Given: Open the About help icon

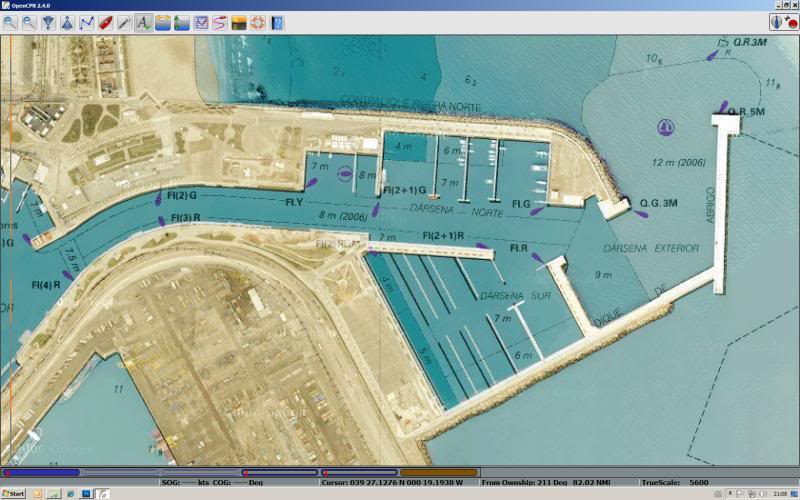Looking at the screenshot, I should (277, 22).
